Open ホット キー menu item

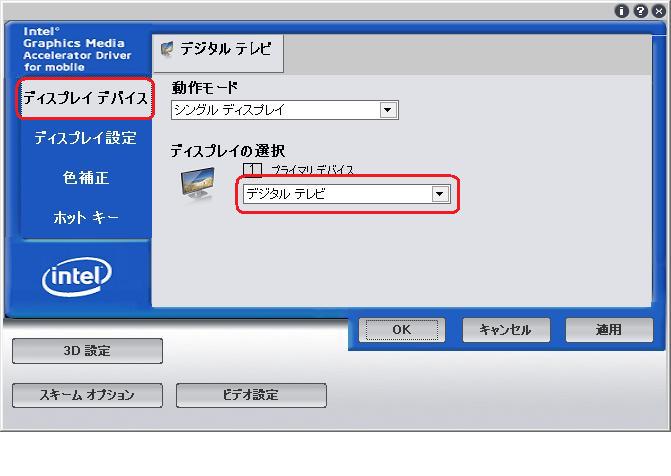pyautogui.click(x=86, y=217)
